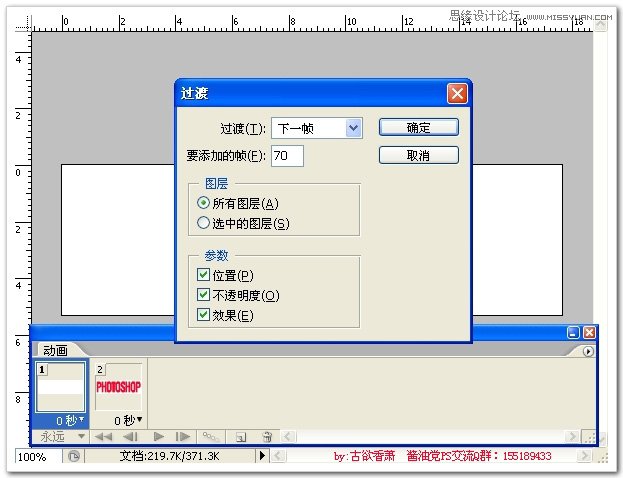Click the status bar circular preview icon
This screenshot has width=623, height=478.
[74, 456]
